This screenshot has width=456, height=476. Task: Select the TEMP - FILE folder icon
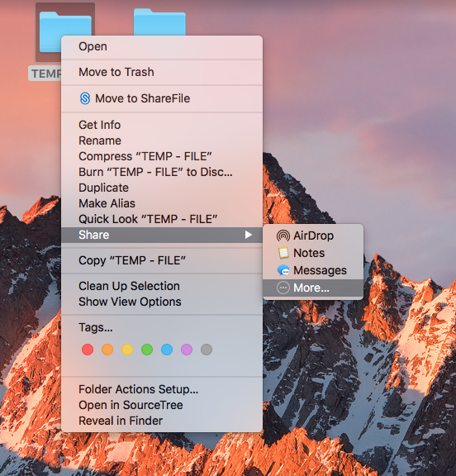(65, 31)
